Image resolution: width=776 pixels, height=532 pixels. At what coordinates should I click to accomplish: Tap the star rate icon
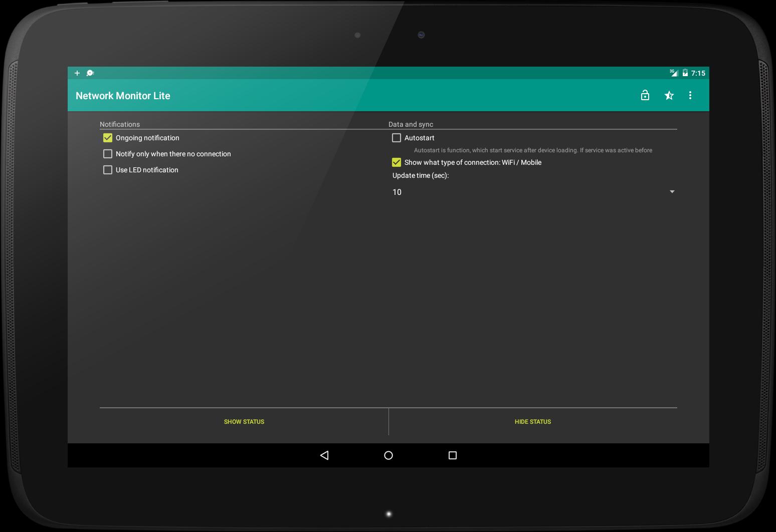coord(669,95)
